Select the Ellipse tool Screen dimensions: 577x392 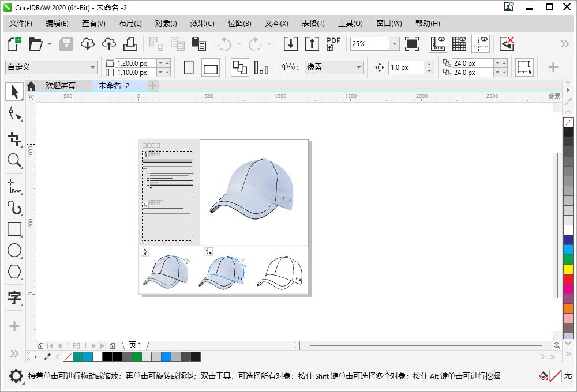point(14,250)
